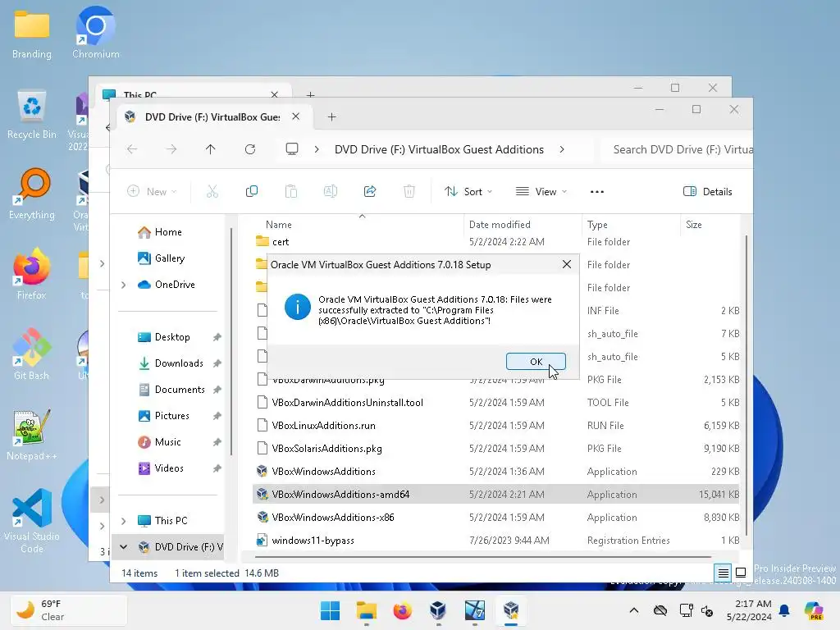Open Documents in quick access
This screenshot has height=630, width=840.
click(179, 390)
